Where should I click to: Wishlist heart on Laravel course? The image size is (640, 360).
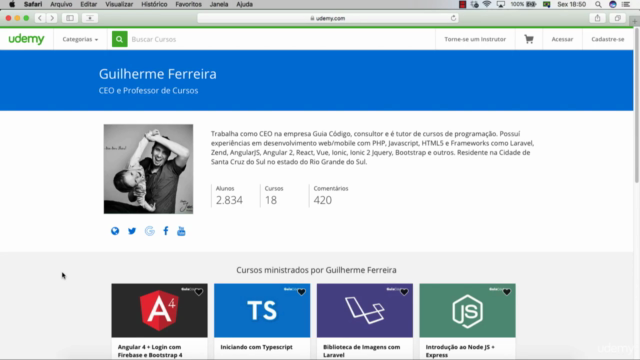point(404,292)
